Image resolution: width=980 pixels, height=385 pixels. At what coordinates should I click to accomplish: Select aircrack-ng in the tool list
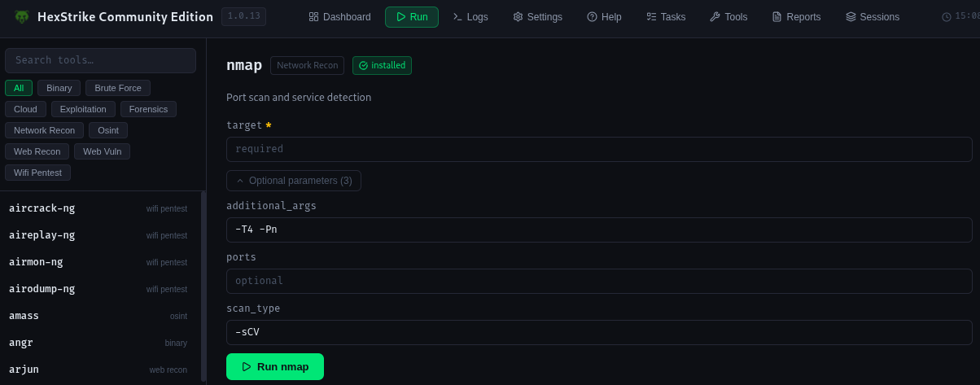[x=99, y=208]
